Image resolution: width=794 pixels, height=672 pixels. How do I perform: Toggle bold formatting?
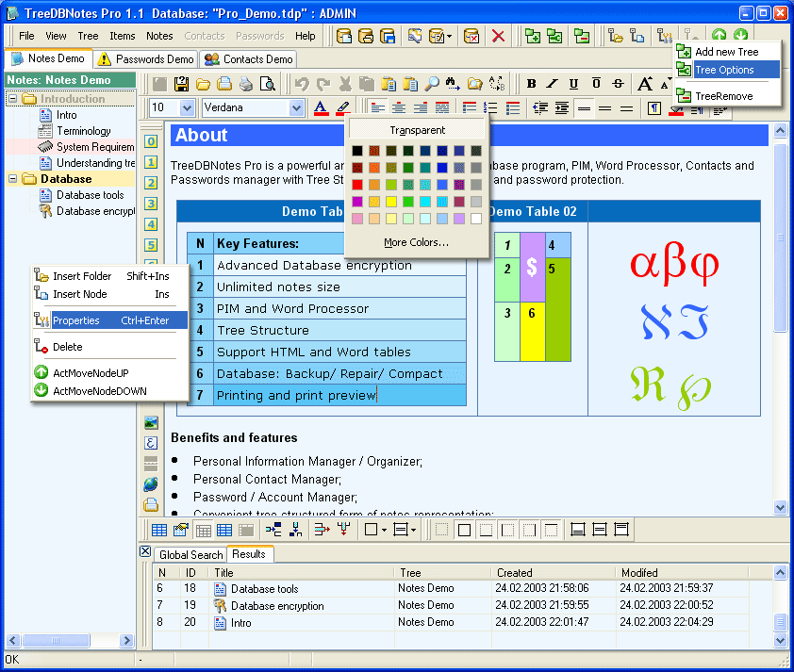pos(531,84)
